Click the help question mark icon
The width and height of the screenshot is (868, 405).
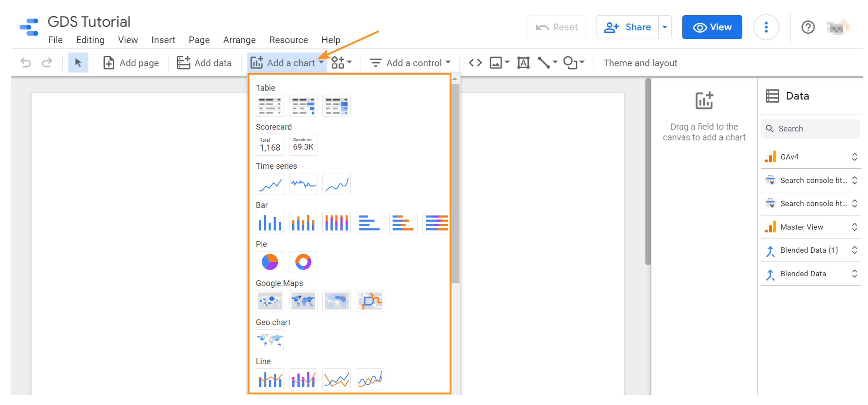tap(808, 27)
